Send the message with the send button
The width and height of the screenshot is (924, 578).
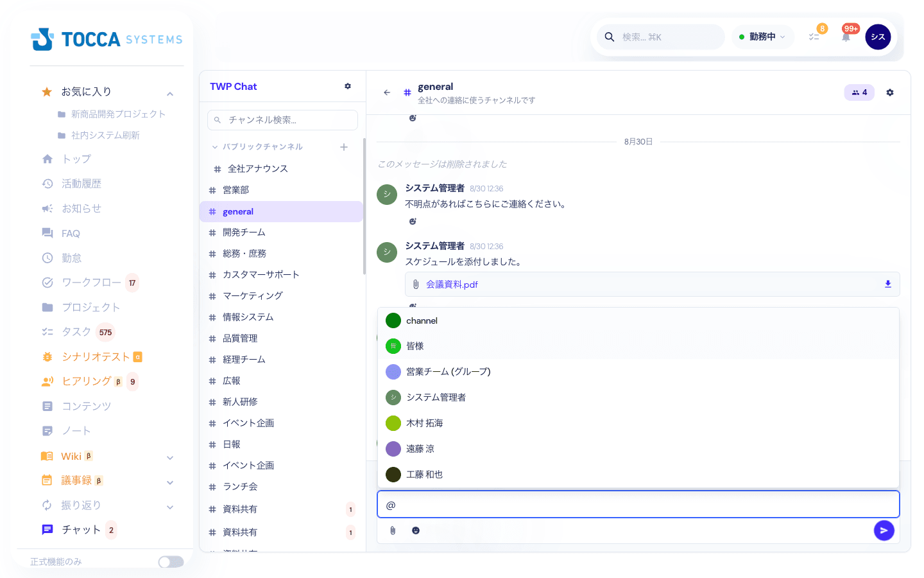(x=884, y=530)
